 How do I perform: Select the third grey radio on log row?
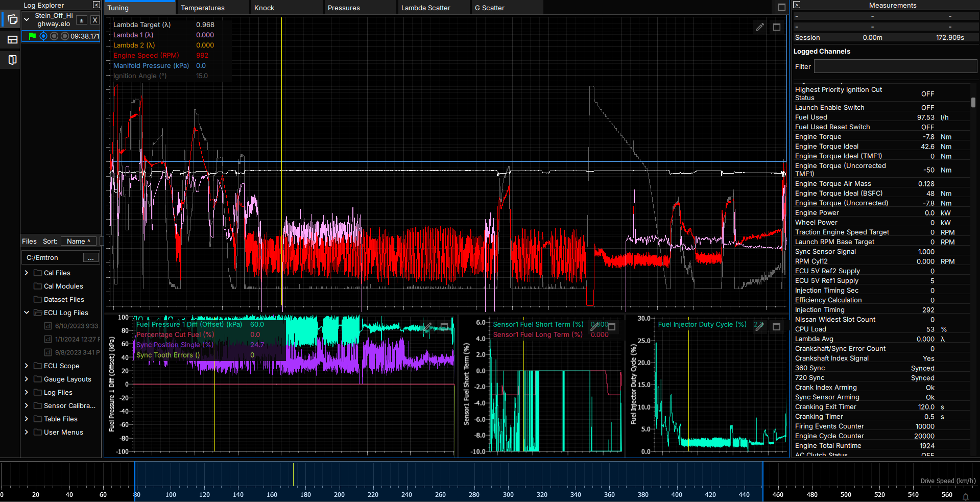65,36
